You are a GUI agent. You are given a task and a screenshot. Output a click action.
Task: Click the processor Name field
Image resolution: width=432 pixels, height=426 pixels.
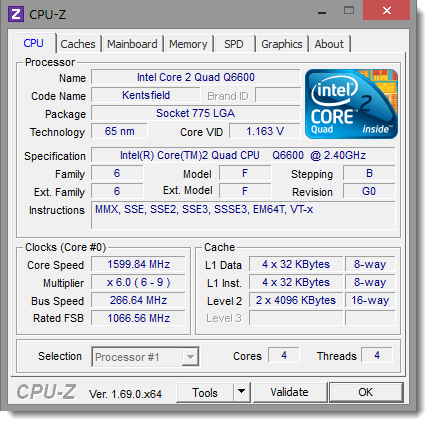tap(196, 77)
